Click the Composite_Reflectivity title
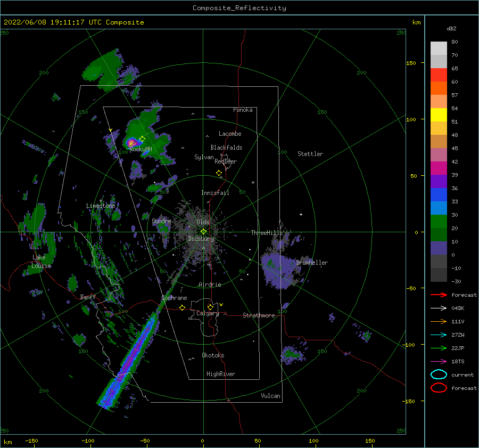 tap(240, 8)
